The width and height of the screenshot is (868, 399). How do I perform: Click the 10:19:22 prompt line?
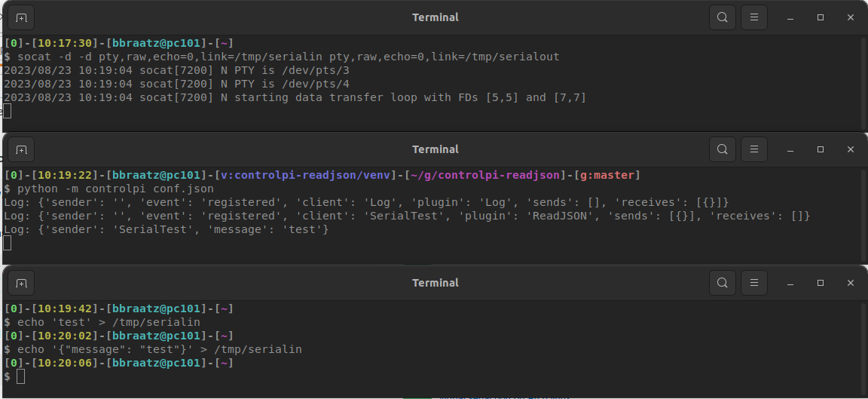(322, 176)
